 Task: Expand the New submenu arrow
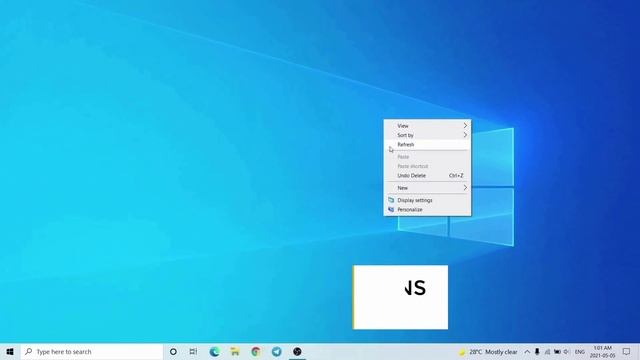pyautogui.click(x=465, y=188)
